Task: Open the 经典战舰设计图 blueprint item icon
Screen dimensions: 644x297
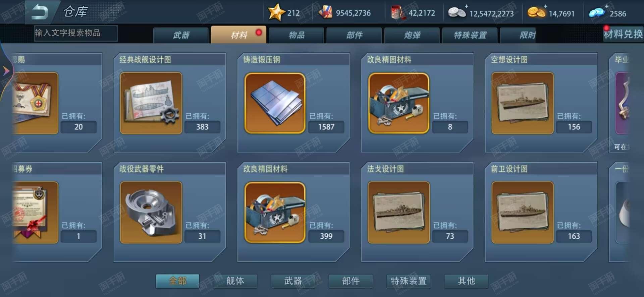Action: tap(151, 103)
